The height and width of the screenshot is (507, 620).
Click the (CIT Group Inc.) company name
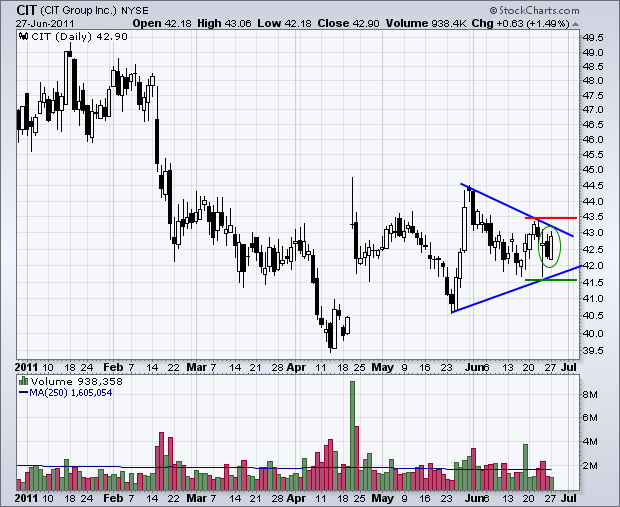click(x=78, y=10)
